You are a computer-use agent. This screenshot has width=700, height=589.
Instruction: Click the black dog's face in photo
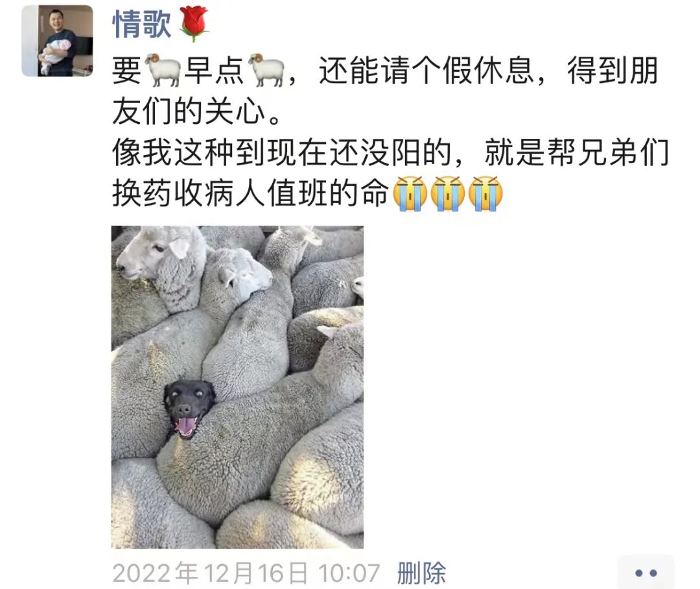188,407
